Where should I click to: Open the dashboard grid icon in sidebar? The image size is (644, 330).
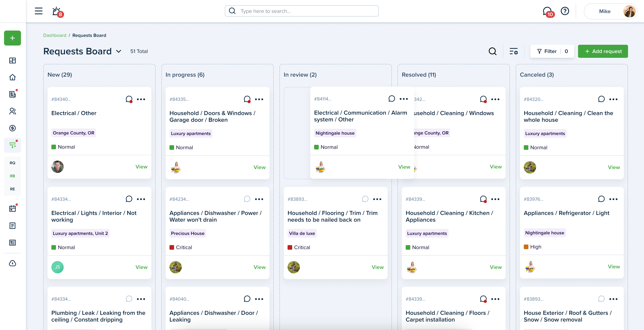click(13, 60)
